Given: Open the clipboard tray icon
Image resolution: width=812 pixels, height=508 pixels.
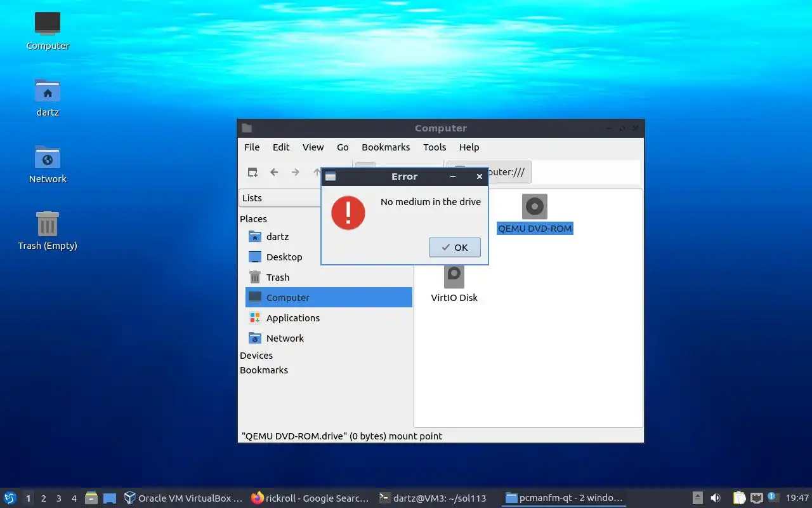Looking at the screenshot, I should (x=739, y=498).
